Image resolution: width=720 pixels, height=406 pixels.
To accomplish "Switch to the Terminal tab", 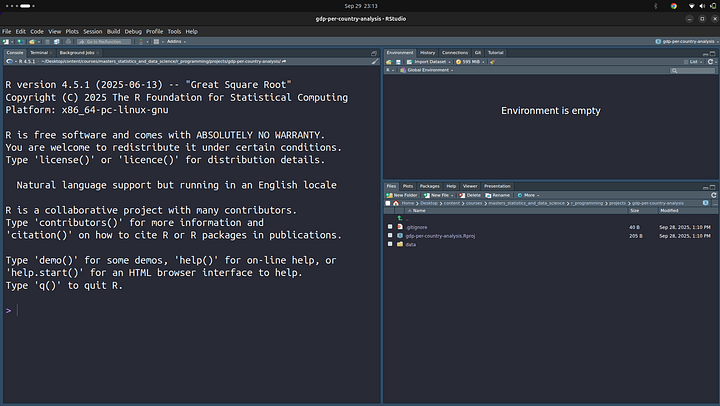I will 39,53.
